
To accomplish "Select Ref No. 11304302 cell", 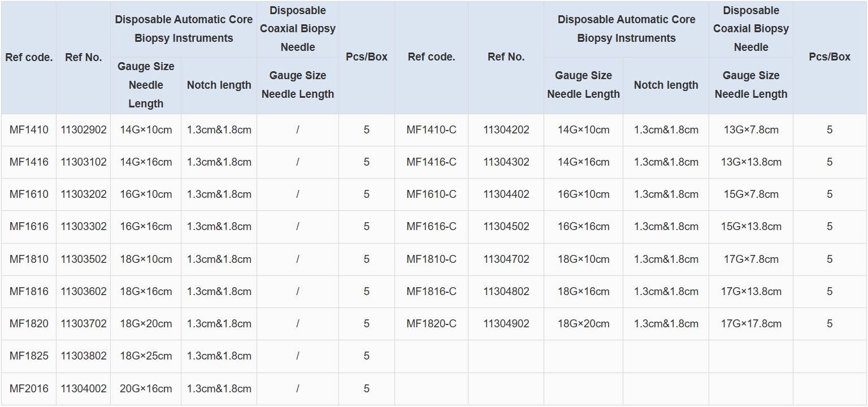I will (506, 162).
